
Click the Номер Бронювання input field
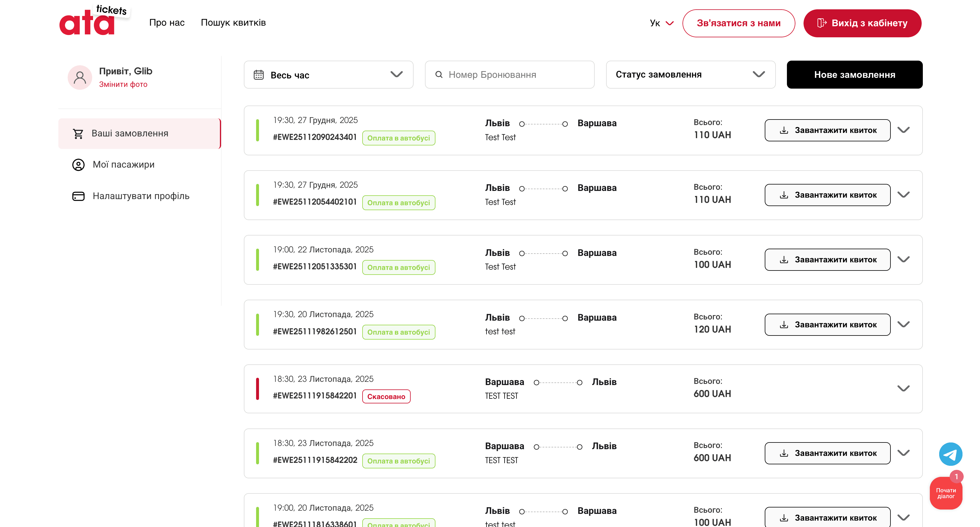pyautogui.click(x=510, y=75)
